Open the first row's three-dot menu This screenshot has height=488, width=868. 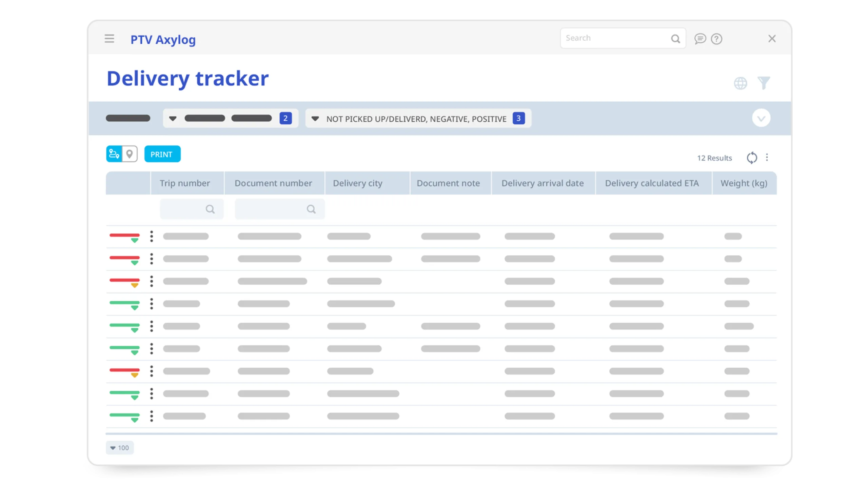click(x=152, y=236)
